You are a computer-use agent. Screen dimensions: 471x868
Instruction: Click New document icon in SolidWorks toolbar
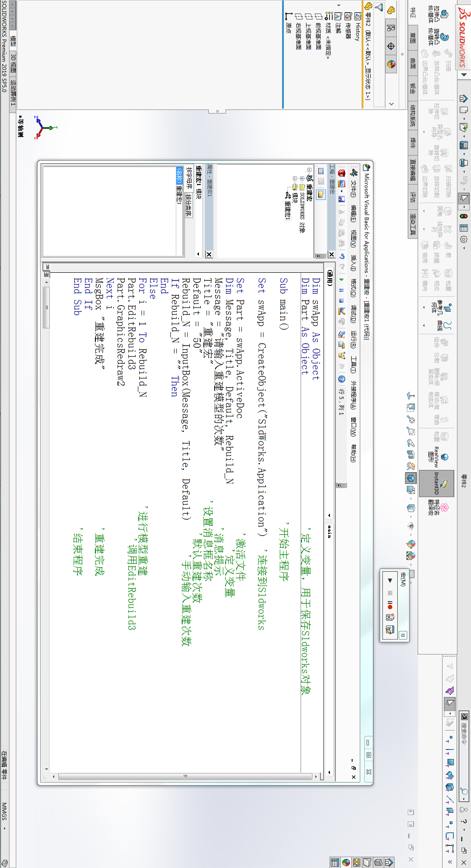463,110
